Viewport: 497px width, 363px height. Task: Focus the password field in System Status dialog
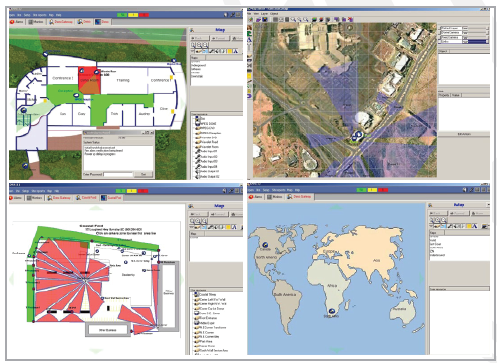pyautogui.click(x=118, y=174)
